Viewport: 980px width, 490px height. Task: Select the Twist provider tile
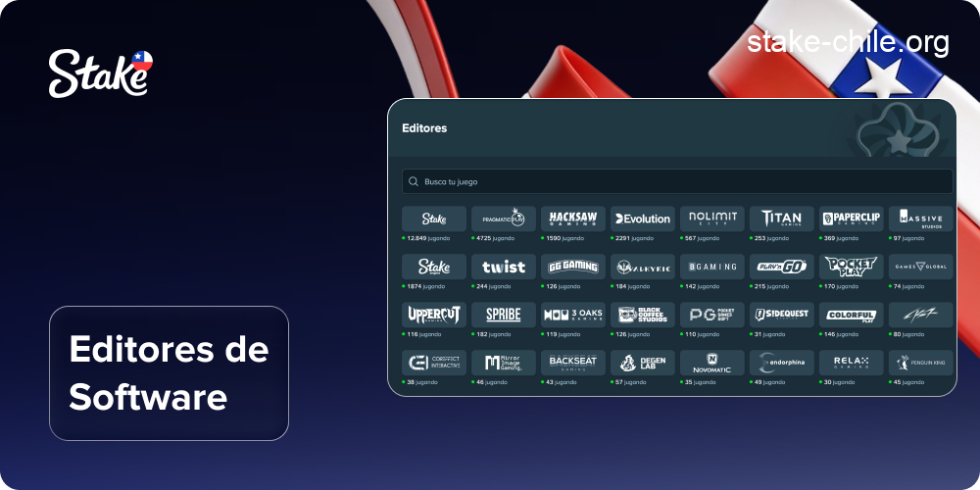(503, 267)
